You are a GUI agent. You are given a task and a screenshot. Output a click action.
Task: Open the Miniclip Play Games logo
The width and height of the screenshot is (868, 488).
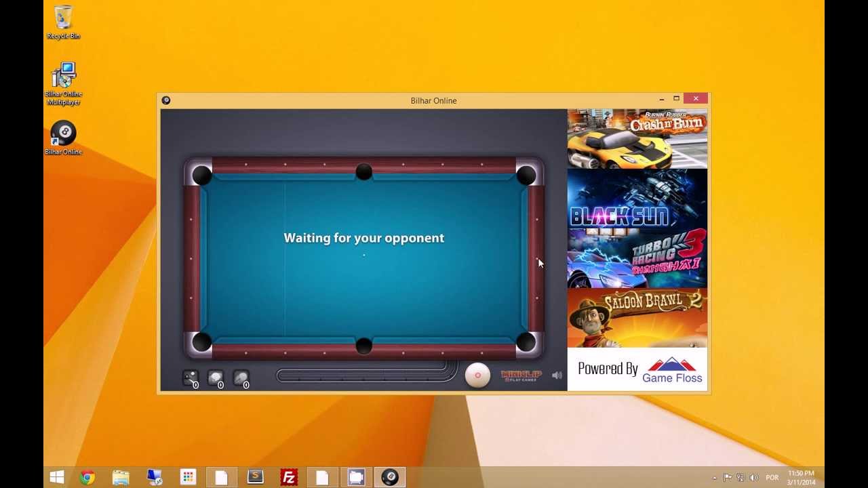(x=521, y=375)
